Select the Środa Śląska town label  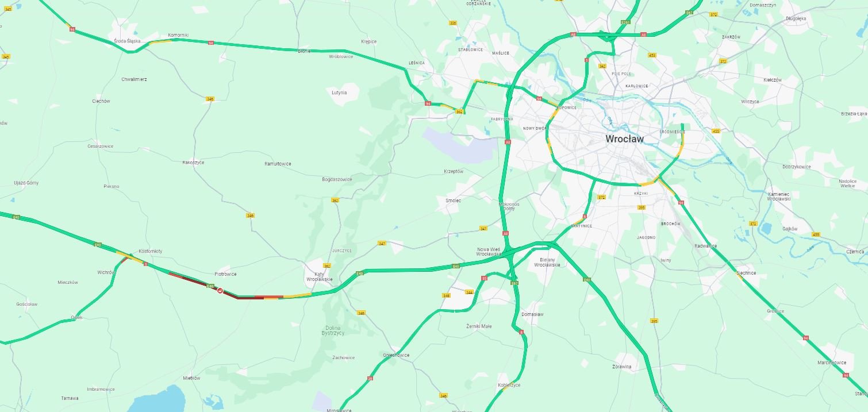pyautogui.click(x=127, y=41)
